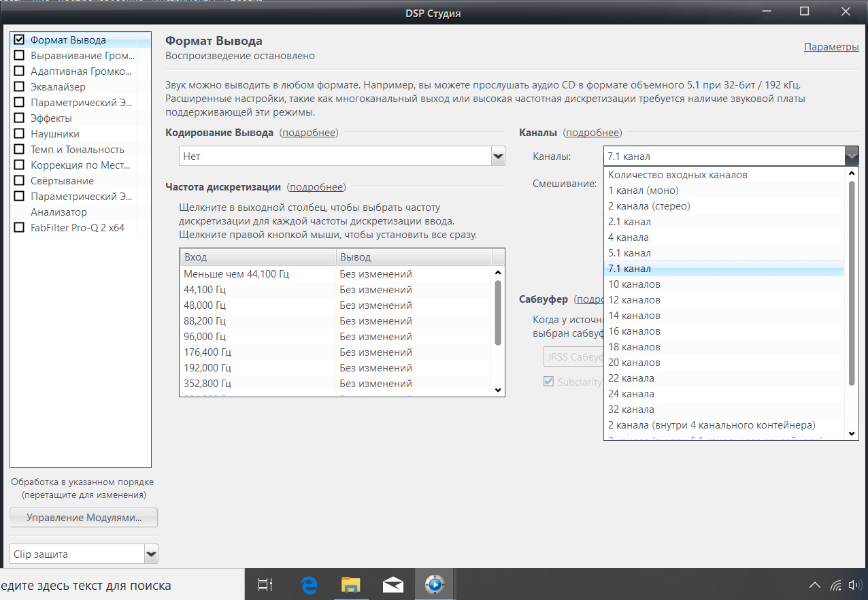Open the network status tray icon
This screenshot has width=868, height=600.
coord(835,585)
